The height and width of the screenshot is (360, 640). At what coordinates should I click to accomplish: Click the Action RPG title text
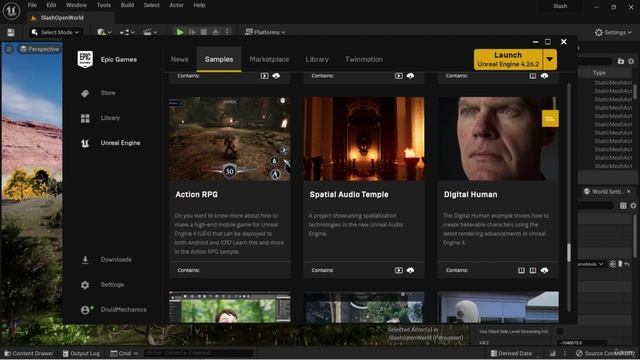click(196, 195)
